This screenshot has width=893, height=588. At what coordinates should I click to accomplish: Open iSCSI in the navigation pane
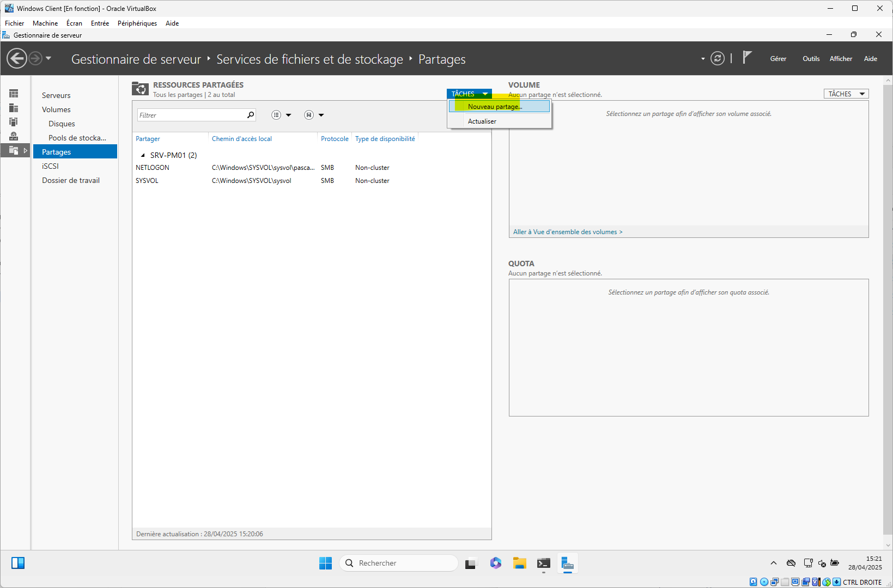(50, 166)
